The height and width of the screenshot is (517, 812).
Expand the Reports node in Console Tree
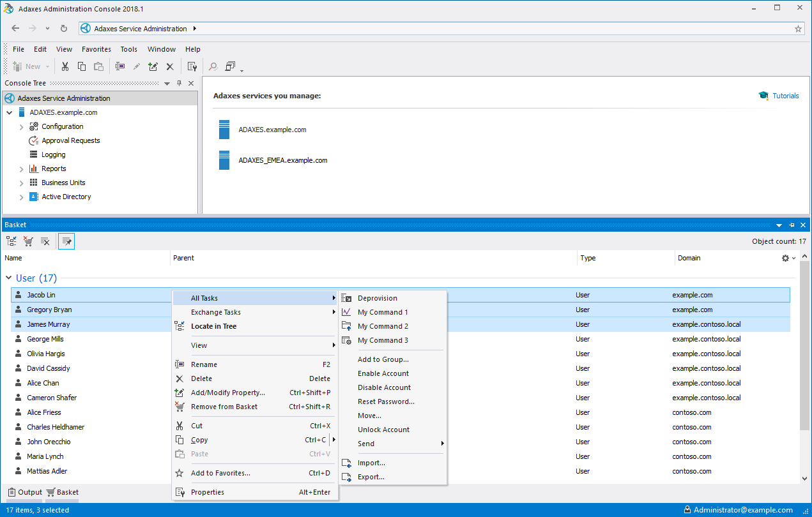pos(21,169)
